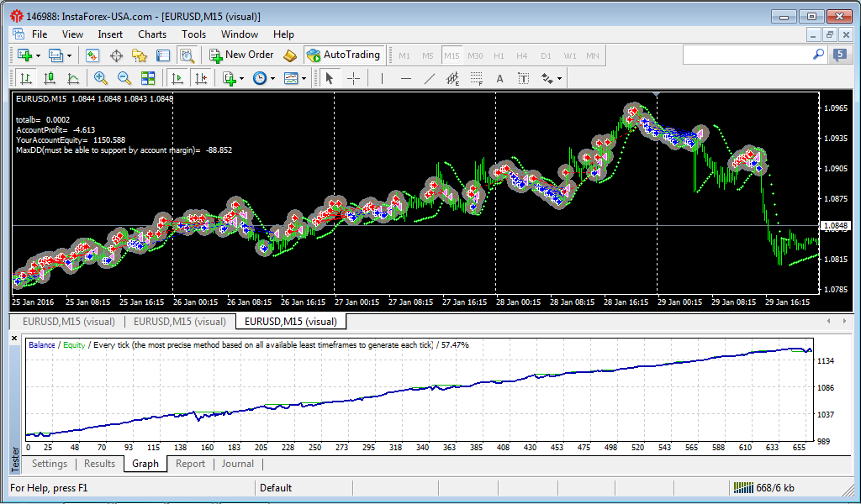Screen dimensions: 861x504
Task: Select the M5 timeframe
Action: click(x=428, y=55)
